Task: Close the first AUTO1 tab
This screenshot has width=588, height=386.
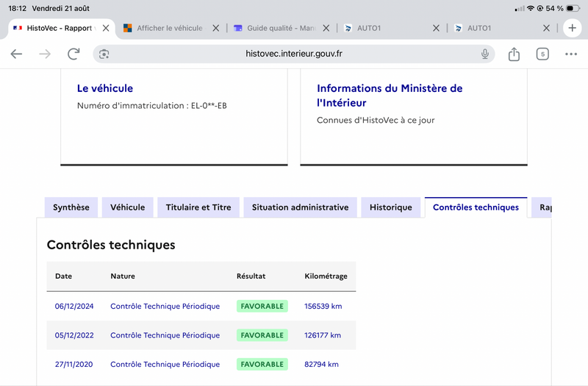Action: tap(436, 28)
